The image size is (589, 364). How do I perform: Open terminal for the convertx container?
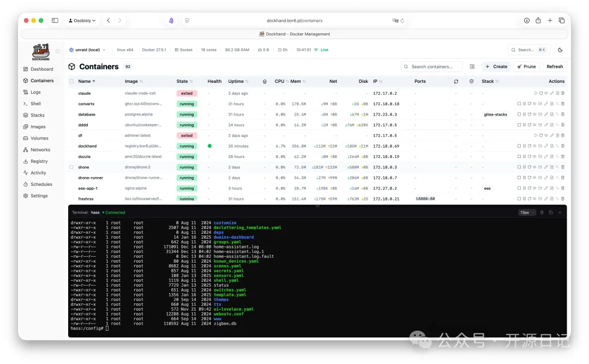point(557,104)
